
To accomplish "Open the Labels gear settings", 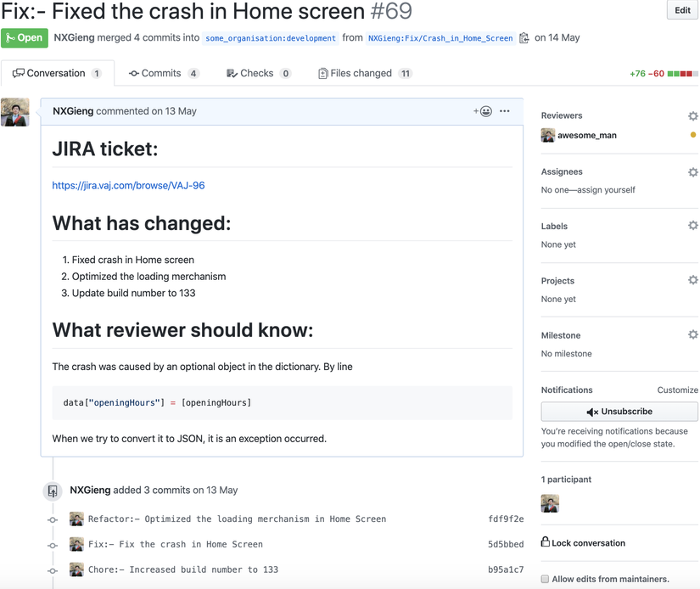I will [692, 226].
